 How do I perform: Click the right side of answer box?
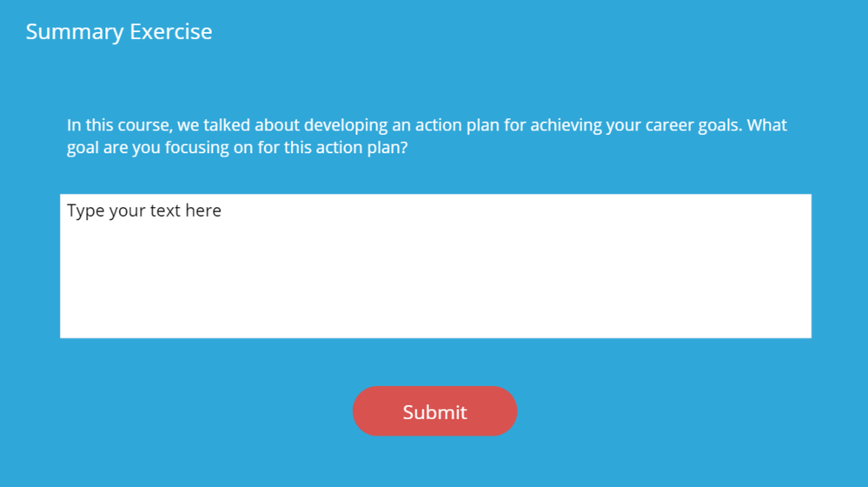765,265
